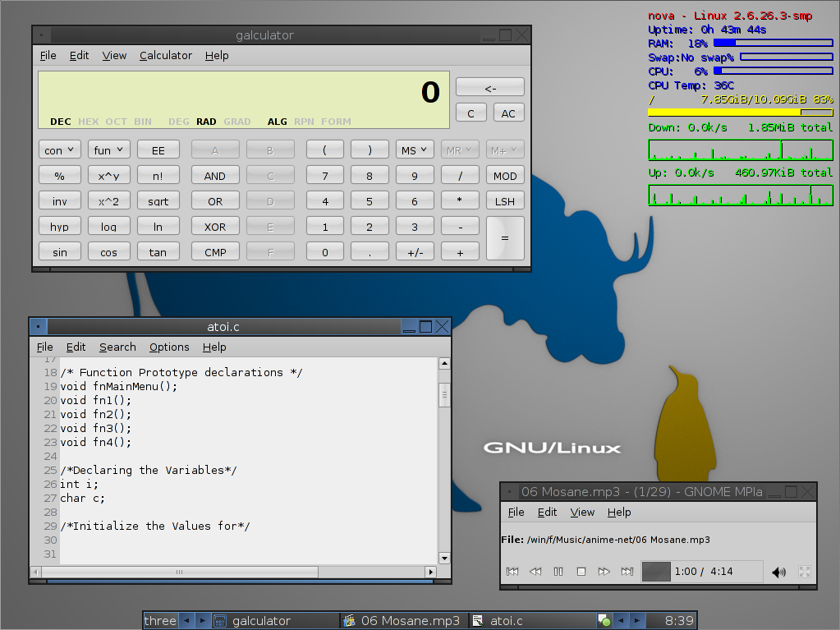
Task: Click the right arrow beside the clock
Action: point(637,620)
